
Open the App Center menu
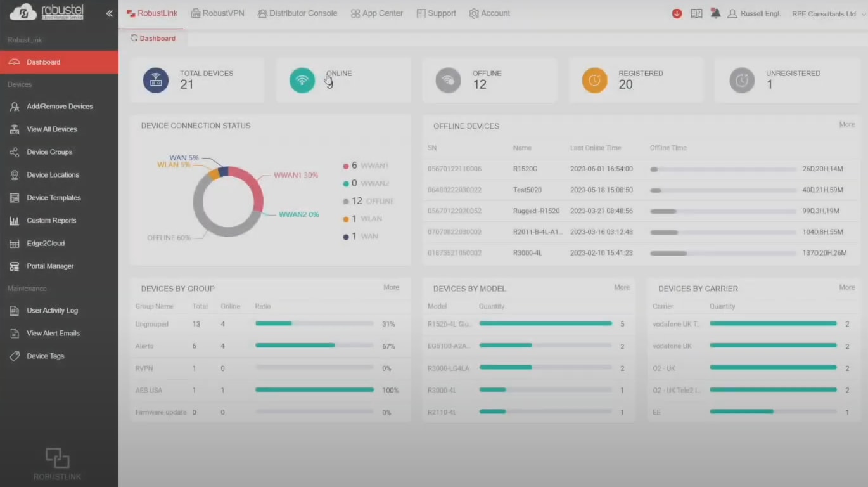click(x=376, y=13)
